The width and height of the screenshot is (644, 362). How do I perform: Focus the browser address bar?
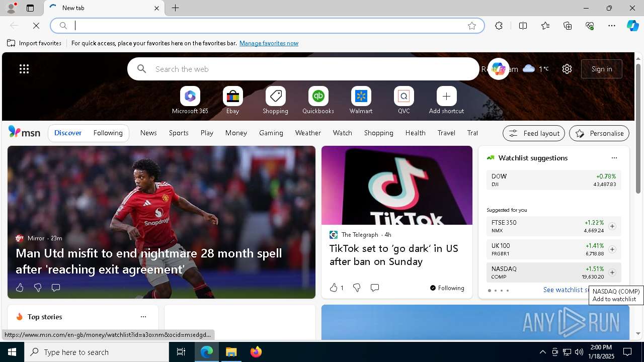[x=267, y=26]
